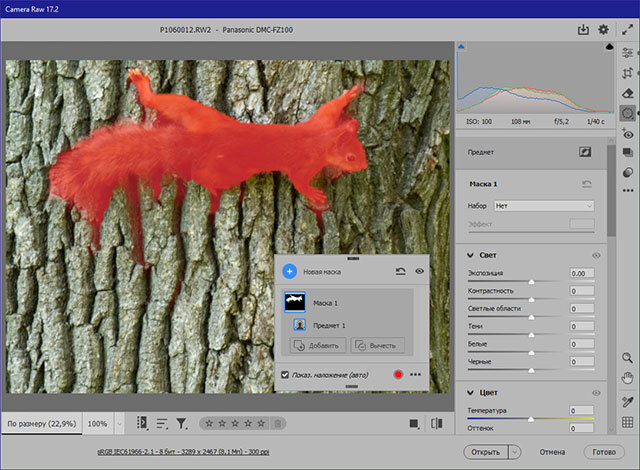Click the Добавить button

(318, 345)
